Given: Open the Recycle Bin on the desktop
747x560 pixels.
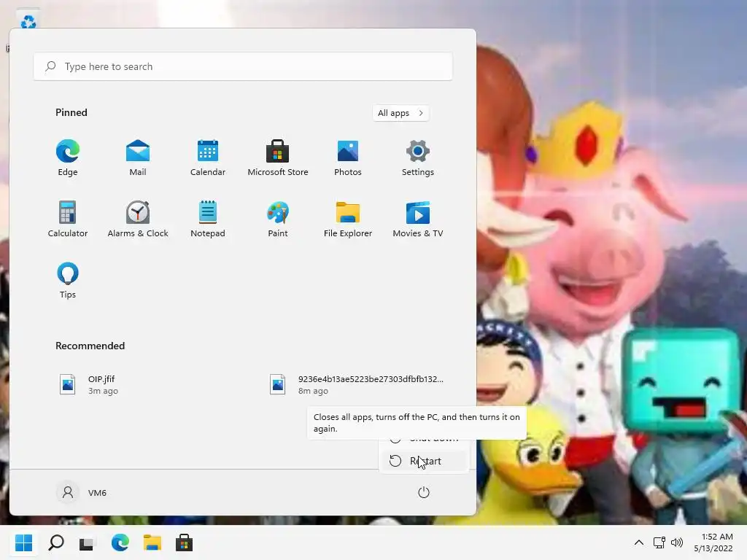Looking at the screenshot, I should (28, 20).
